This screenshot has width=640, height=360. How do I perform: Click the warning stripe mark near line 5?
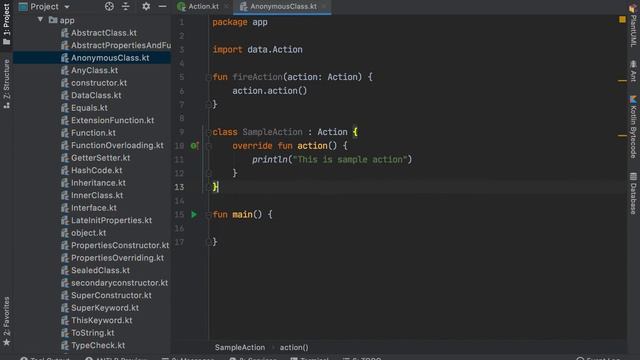pyautogui.click(x=622, y=81)
